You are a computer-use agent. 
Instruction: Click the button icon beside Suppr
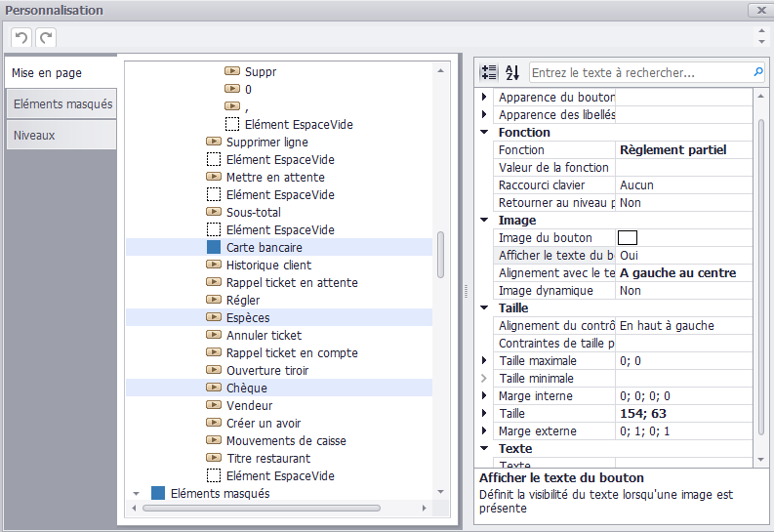point(232,71)
